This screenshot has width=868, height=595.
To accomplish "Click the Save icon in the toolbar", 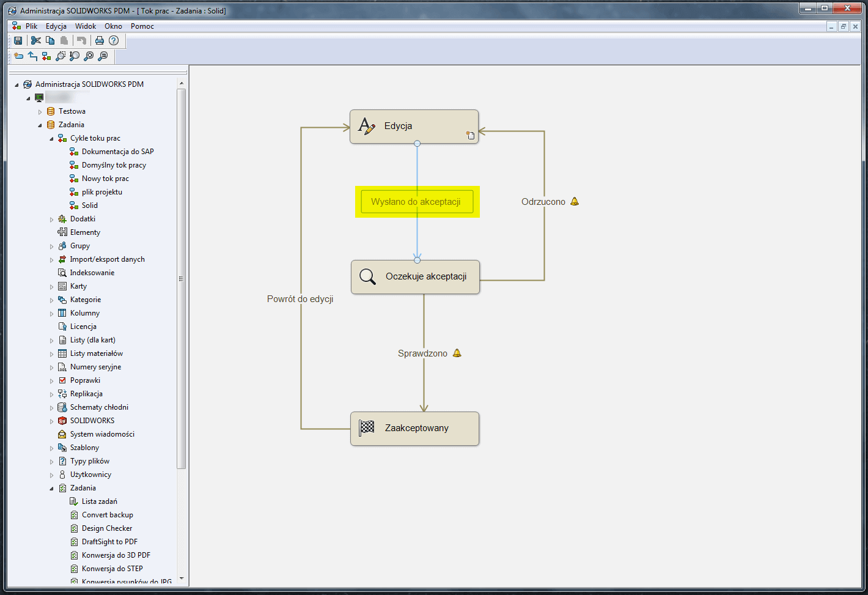I will (x=18, y=40).
